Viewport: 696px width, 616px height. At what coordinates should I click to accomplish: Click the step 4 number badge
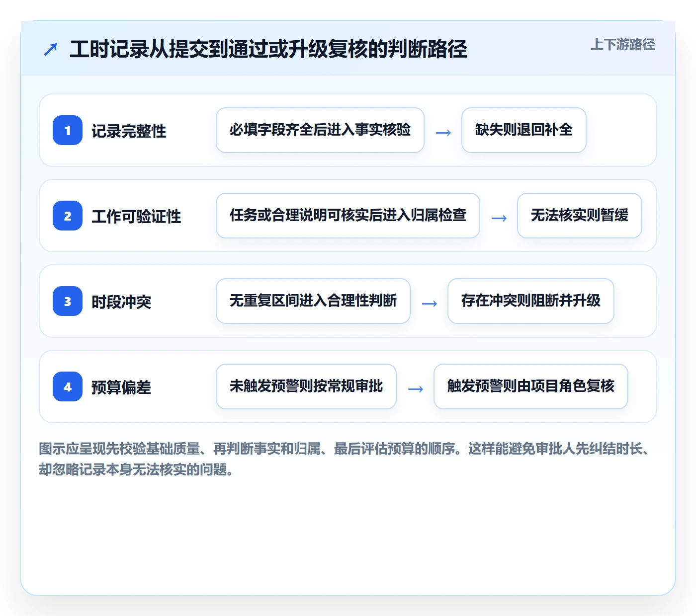click(68, 386)
